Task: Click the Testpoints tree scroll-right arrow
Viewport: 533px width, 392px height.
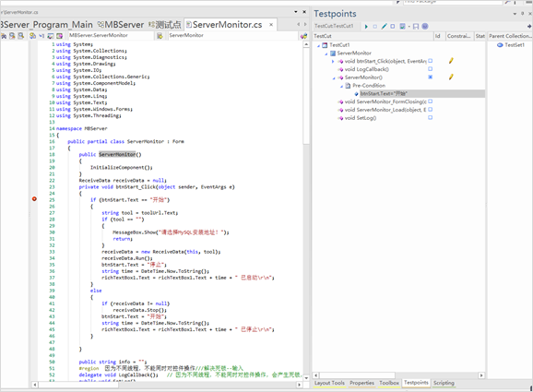Action: tap(481, 375)
